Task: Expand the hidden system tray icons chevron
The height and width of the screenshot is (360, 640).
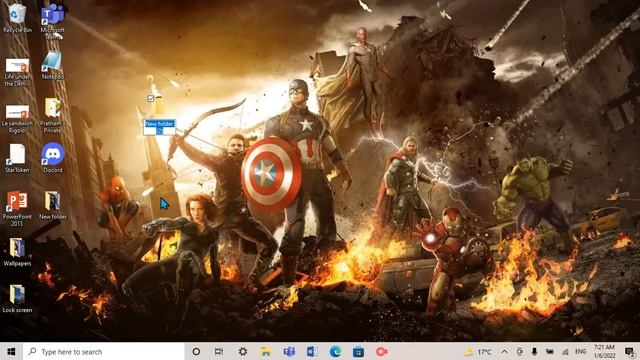Action: (x=504, y=351)
